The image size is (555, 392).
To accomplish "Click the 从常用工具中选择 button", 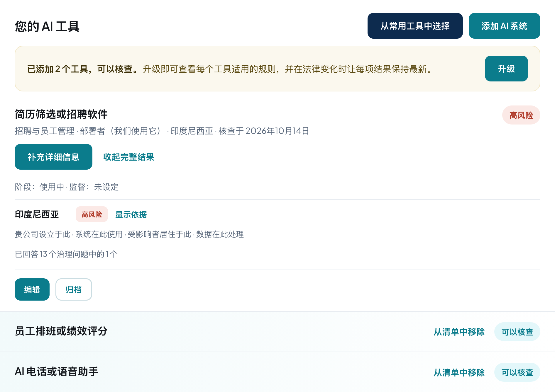I will (x=415, y=26).
